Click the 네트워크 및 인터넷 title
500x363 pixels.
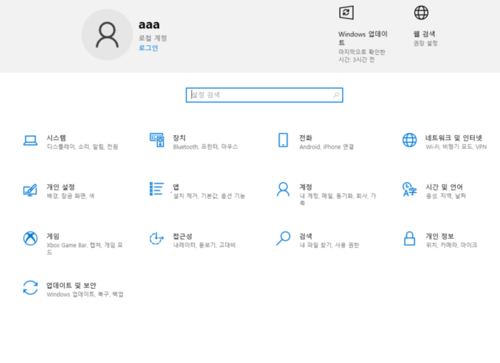coord(454,138)
